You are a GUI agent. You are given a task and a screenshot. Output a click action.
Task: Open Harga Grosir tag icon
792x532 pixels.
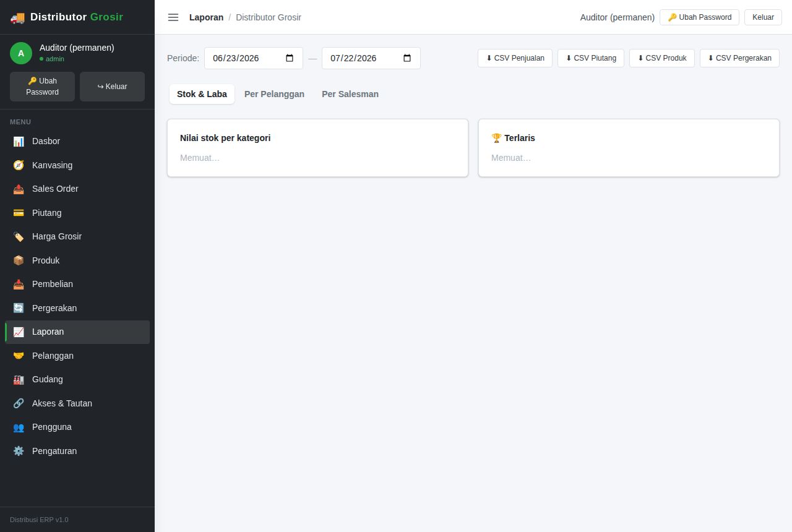point(19,237)
